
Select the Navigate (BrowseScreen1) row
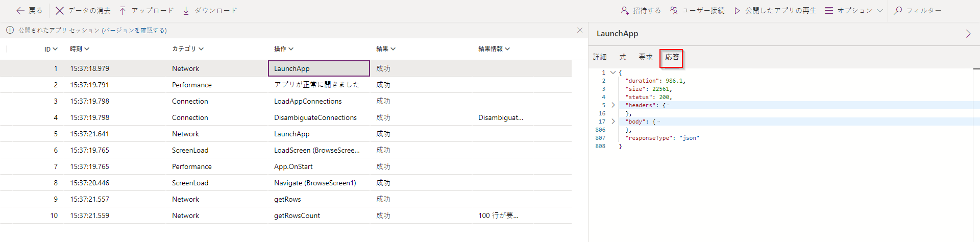point(286,183)
